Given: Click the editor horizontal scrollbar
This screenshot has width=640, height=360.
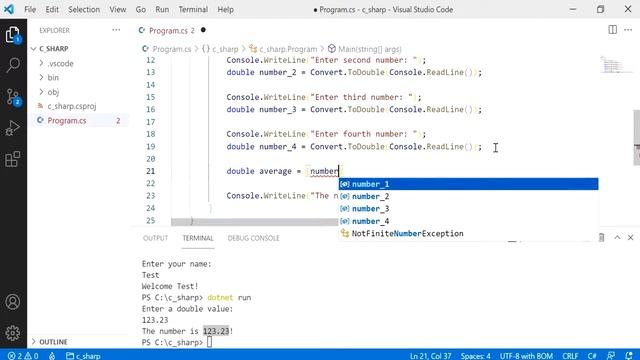Looking at the screenshot, I should pyautogui.click(x=255, y=222).
